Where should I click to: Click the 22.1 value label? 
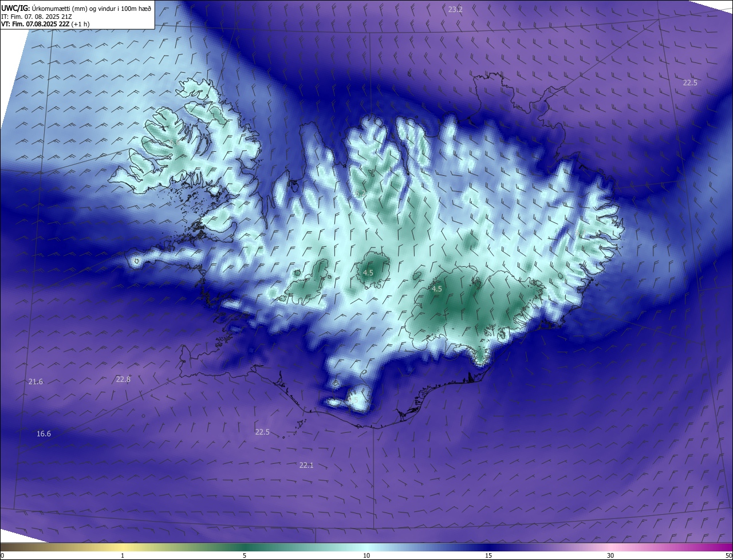point(306,466)
